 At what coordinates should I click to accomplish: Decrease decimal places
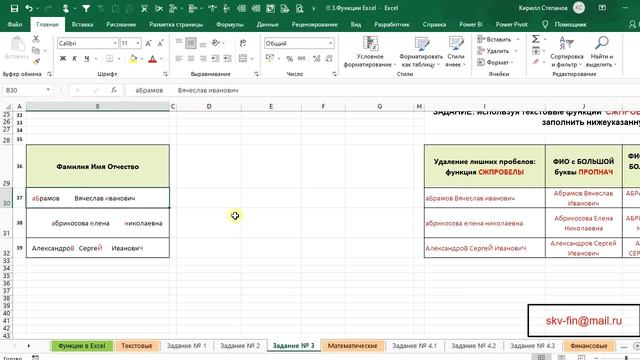pos(329,59)
